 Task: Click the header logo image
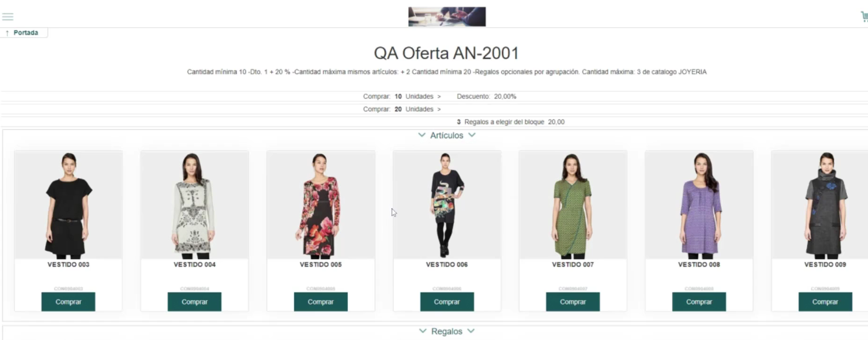pyautogui.click(x=447, y=16)
